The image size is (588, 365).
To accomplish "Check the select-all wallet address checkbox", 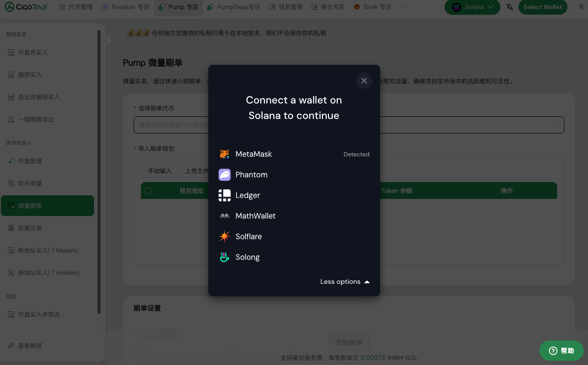I will tap(148, 191).
